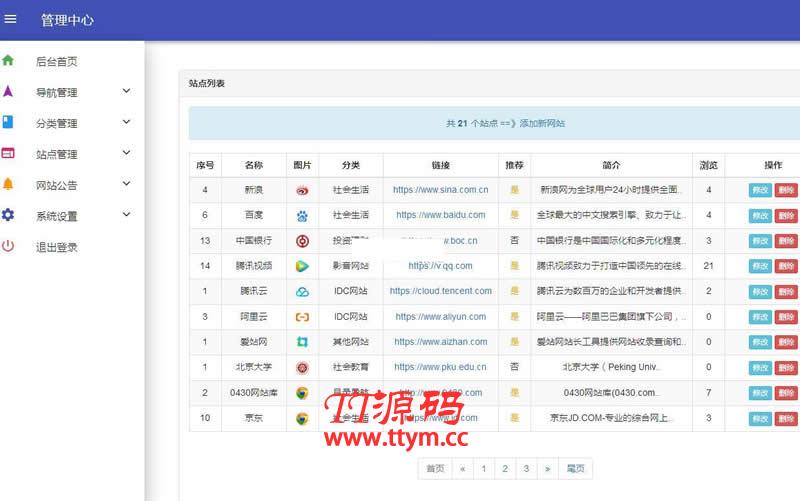Viewport: 800px width, 501px height.
Task: Expand the 导航管理 chevron
Action: [x=126, y=91]
